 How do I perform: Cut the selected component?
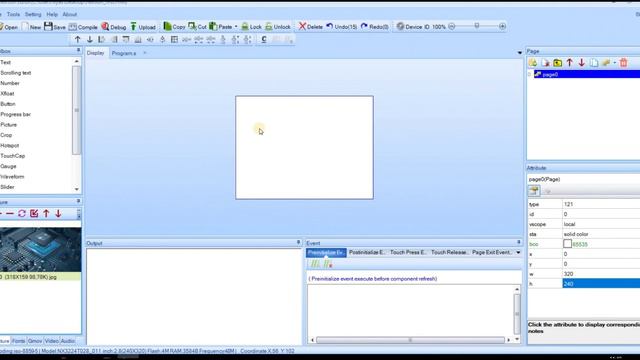point(197,27)
